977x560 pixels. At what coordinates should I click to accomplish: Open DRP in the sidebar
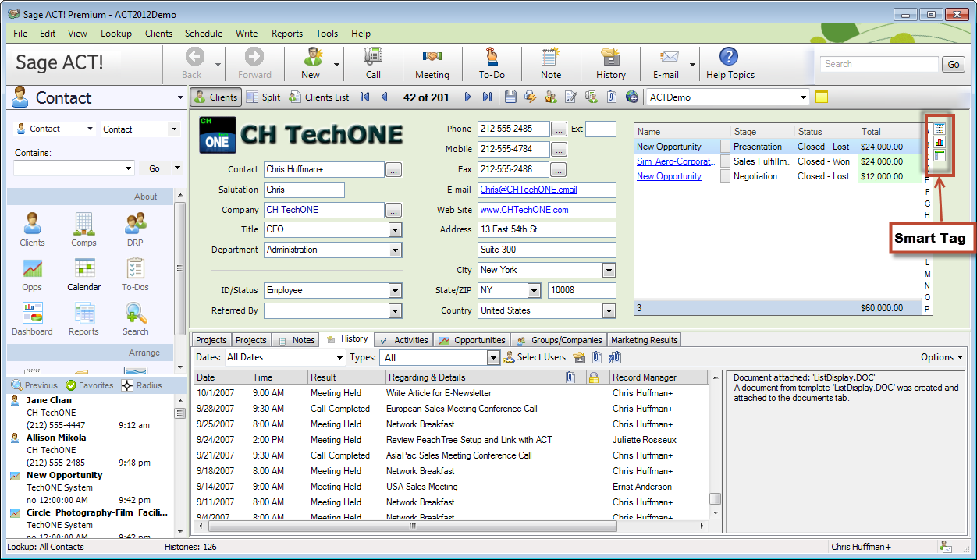coord(135,229)
